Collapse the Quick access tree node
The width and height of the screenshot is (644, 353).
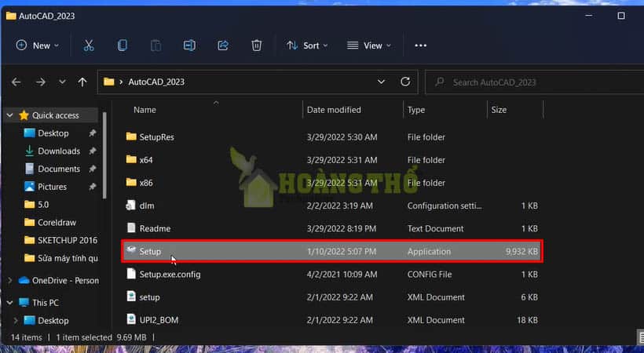click(x=9, y=115)
